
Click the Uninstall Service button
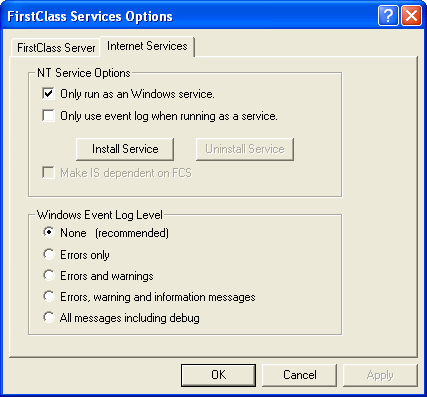[x=245, y=149]
